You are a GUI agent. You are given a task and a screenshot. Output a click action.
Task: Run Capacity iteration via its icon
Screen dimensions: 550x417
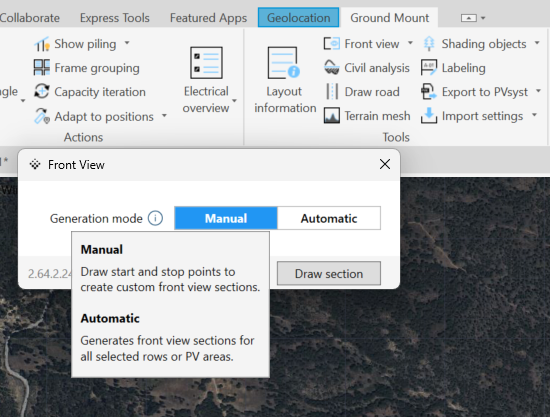tap(42, 92)
